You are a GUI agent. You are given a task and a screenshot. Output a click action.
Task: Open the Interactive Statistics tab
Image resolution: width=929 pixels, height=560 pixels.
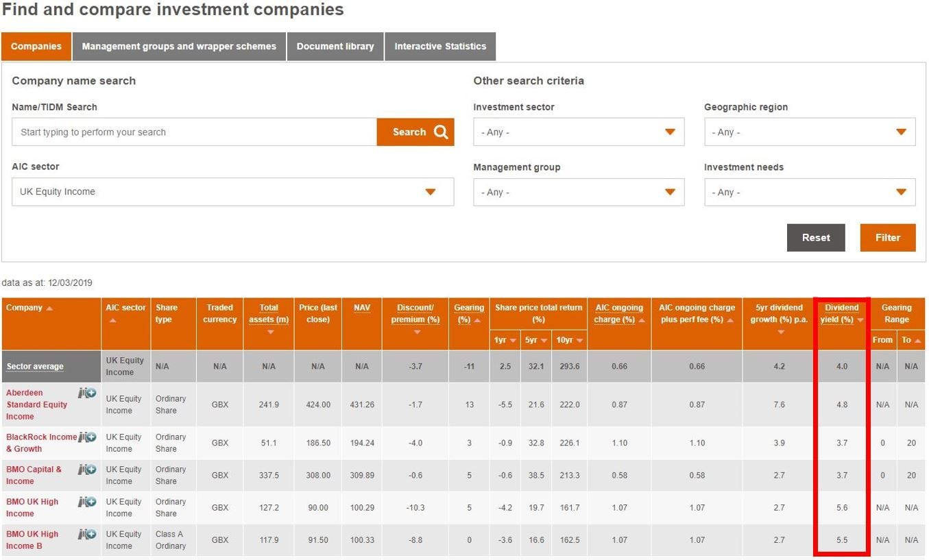coord(440,47)
